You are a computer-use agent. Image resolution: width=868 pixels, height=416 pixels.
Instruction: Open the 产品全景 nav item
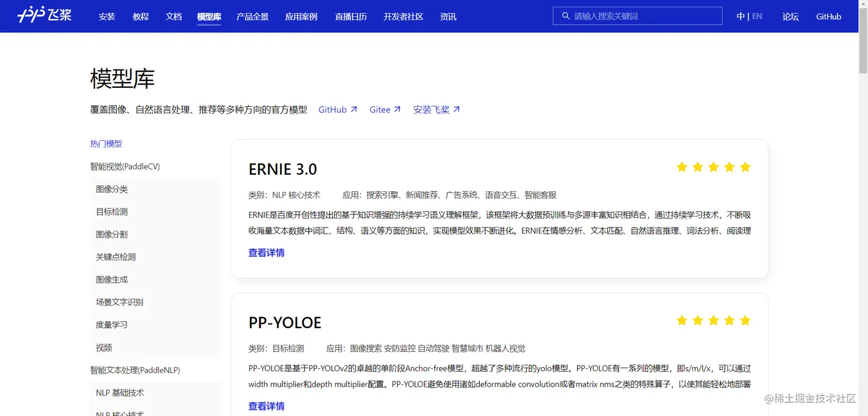pos(253,17)
